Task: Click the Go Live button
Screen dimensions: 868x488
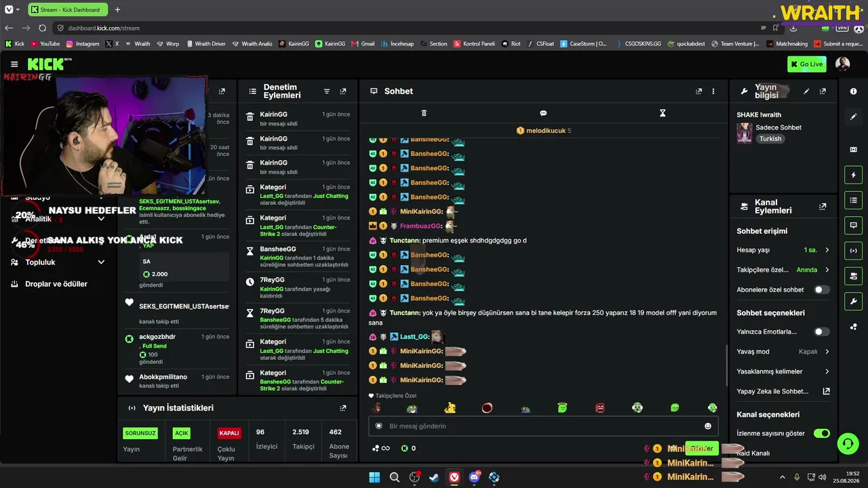Action: coord(807,64)
